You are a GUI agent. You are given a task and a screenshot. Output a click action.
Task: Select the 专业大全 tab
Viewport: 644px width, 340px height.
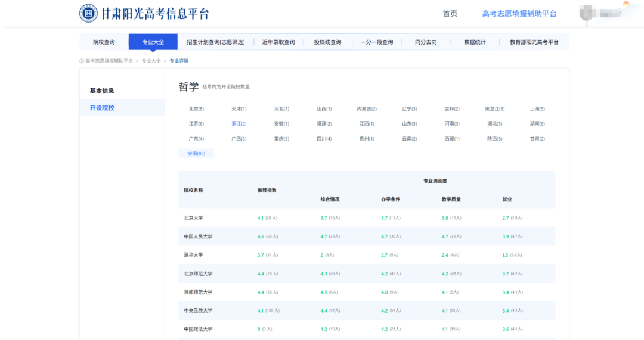153,42
